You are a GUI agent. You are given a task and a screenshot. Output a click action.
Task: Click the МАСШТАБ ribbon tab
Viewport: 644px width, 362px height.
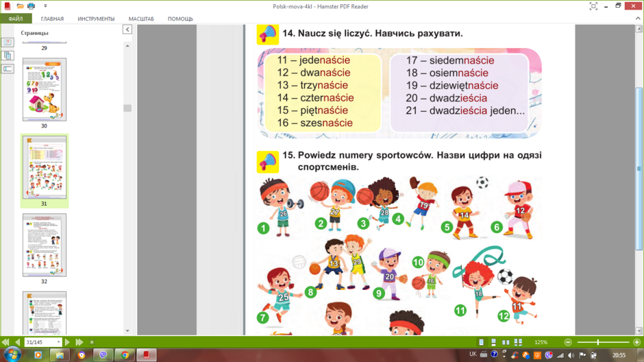[141, 19]
